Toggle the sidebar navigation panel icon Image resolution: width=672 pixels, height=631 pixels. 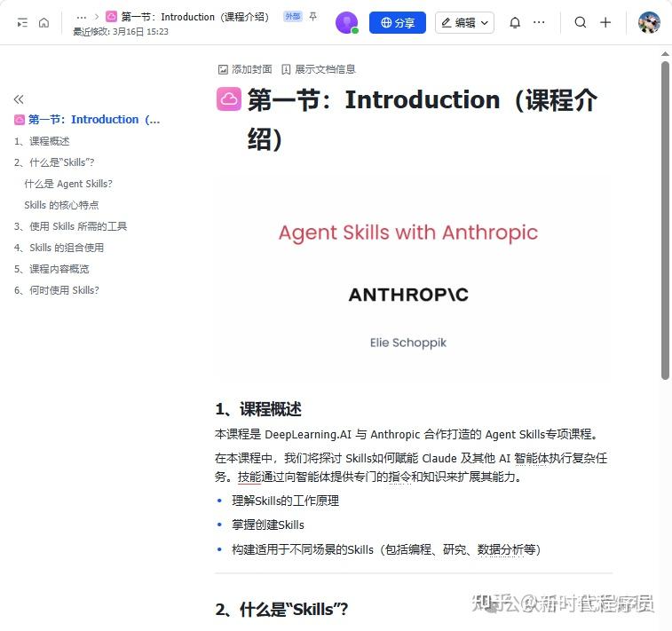coord(22,22)
